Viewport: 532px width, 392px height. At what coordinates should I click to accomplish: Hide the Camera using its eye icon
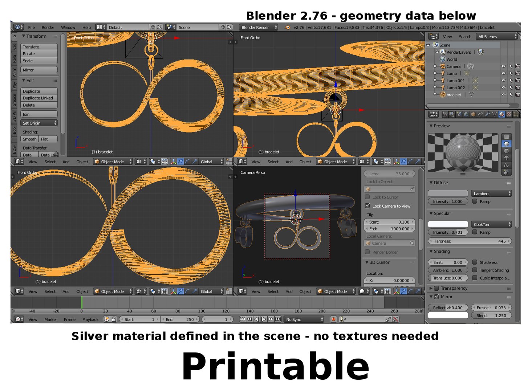(x=503, y=66)
